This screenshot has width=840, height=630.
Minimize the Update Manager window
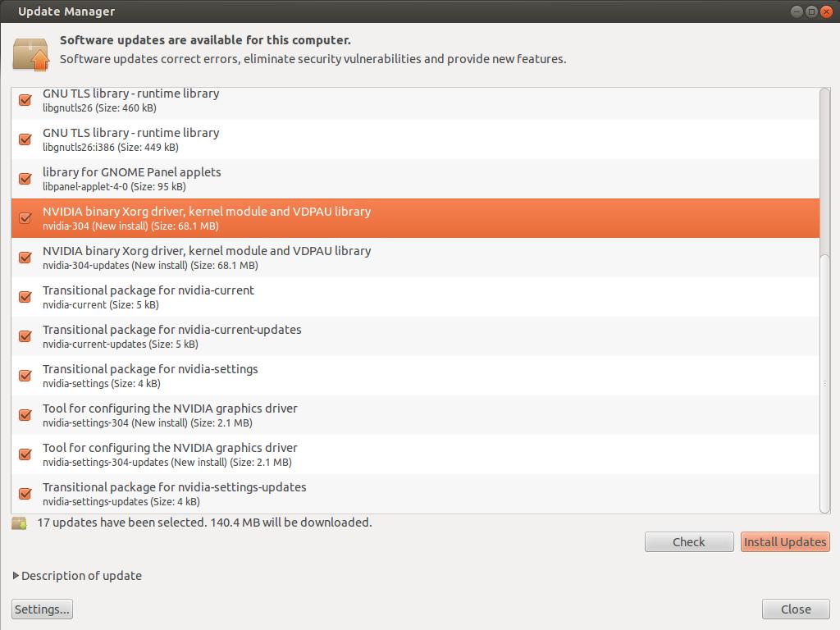pos(797,11)
